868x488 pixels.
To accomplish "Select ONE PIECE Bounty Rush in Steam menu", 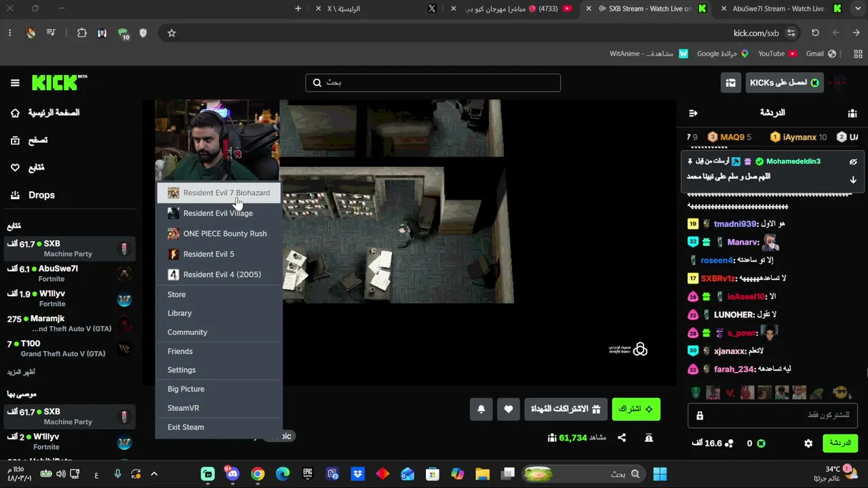I will [x=219, y=234].
